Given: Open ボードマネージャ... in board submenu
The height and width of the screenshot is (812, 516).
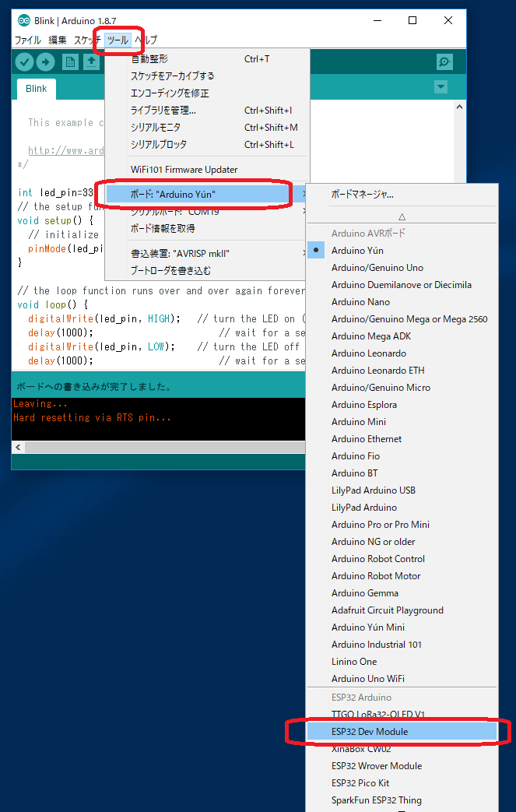Looking at the screenshot, I should coord(402,195).
